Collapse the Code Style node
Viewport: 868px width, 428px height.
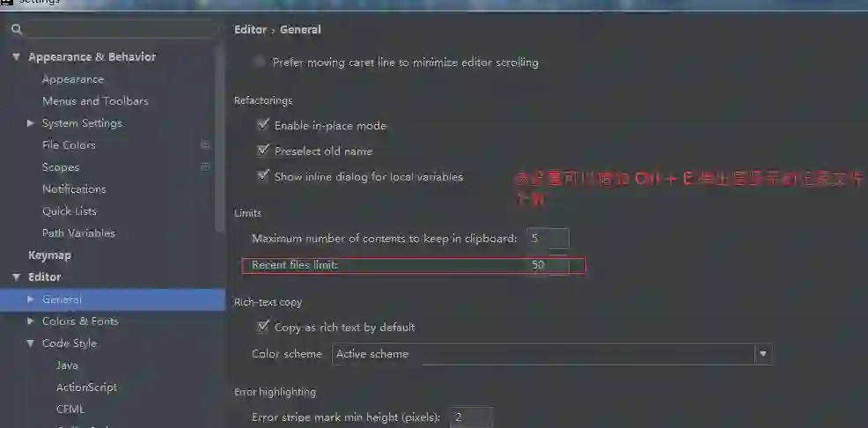[x=31, y=343]
